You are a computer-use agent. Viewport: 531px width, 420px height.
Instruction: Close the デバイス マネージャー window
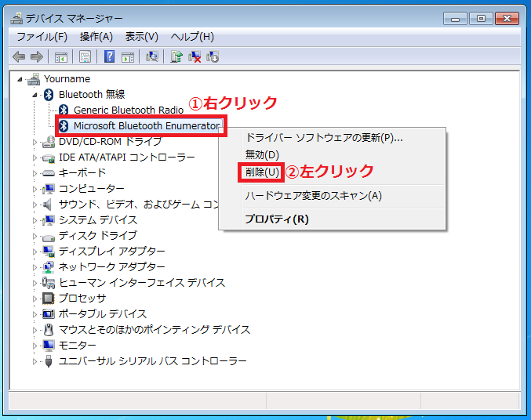tap(507, 19)
